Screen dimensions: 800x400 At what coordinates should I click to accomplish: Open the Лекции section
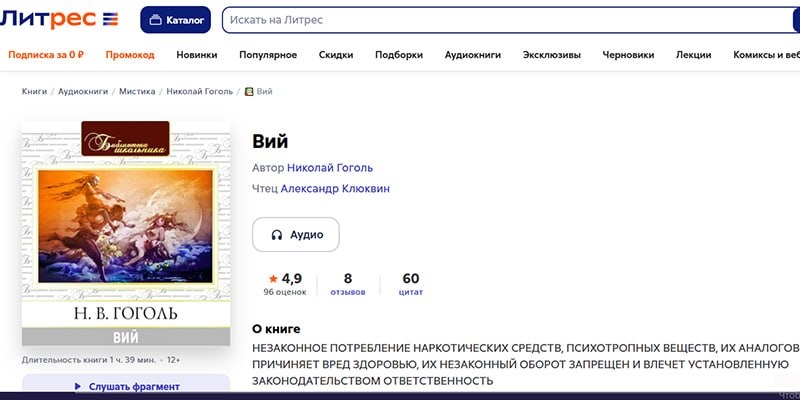[x=693, y=55]
